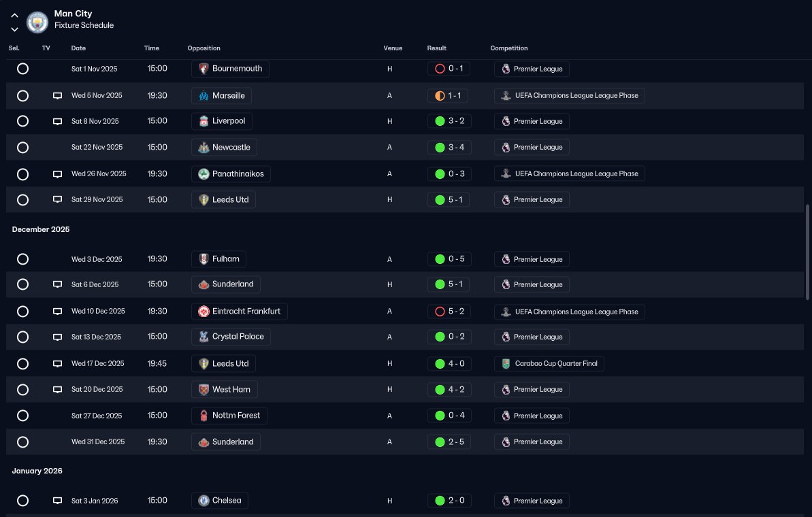Click the Chelsea club crest
The width and height of the screenshot is (812, 517).
(204, 501)
